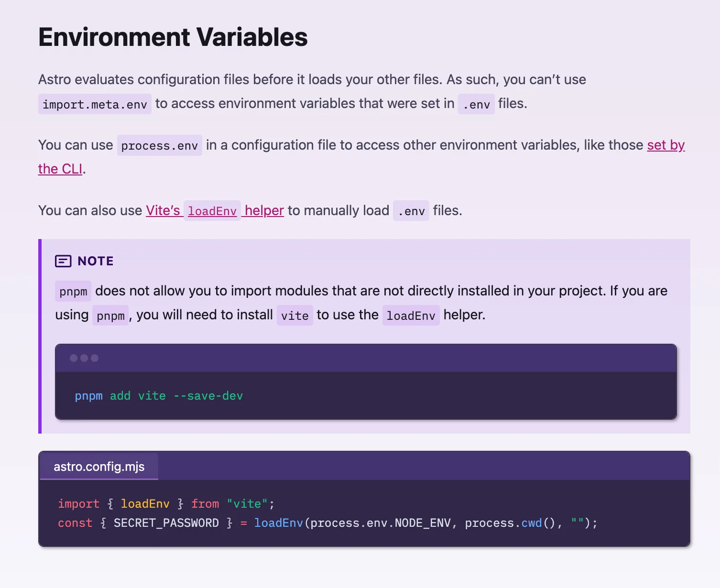Select the astro.config.mjs file tab
This screenshot has height=588, width=720.
click(x=99, y=467)
